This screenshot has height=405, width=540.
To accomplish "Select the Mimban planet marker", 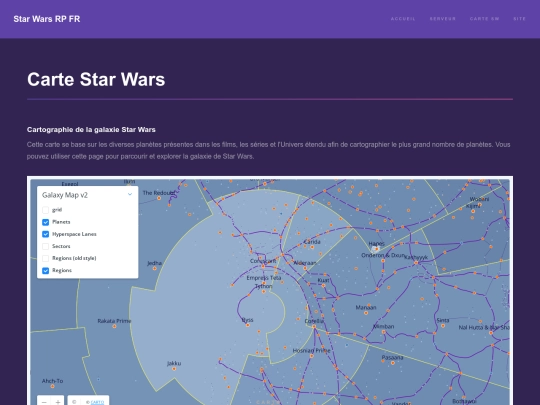I will 383,332.
